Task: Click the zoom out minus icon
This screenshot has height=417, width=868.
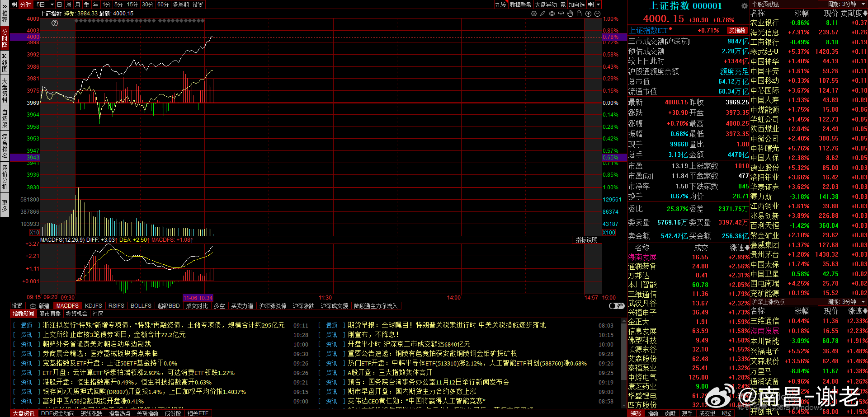Action: [x=598, y=14]
